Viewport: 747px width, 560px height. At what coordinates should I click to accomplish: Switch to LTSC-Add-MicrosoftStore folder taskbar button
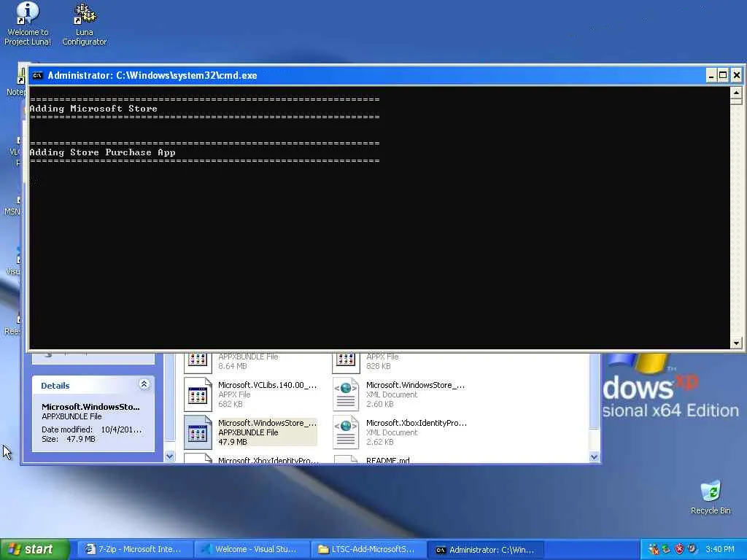367,549
